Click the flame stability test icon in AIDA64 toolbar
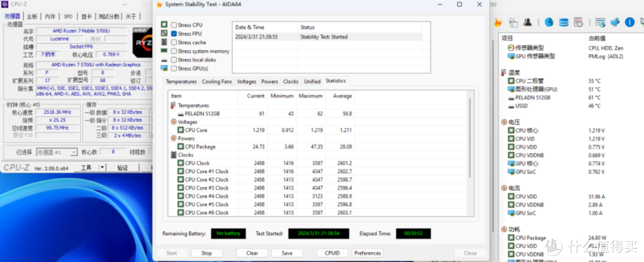 coord(497,22)
